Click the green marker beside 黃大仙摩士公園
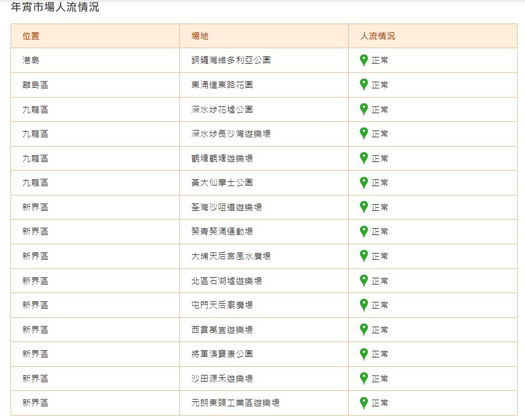Screen dimensions: 525x420 tap(364, 182)
